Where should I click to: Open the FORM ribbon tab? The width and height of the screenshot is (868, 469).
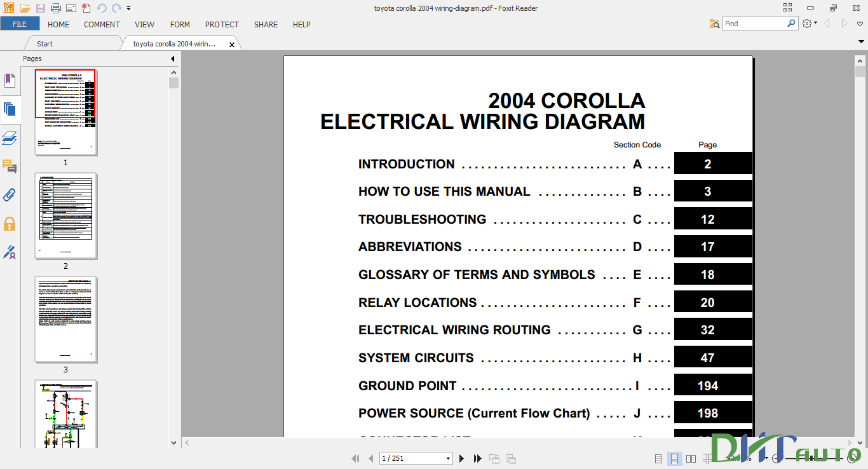180,24
